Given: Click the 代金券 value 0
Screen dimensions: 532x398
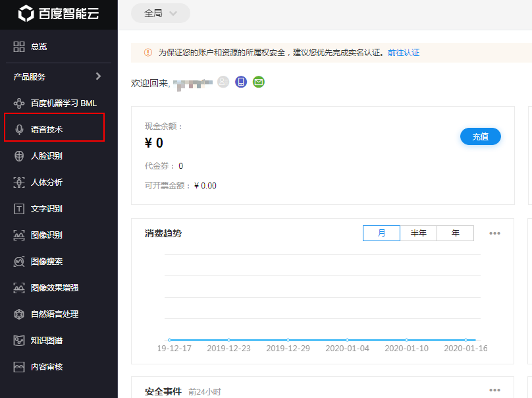Looking at the screenshot, I should 181,166.
